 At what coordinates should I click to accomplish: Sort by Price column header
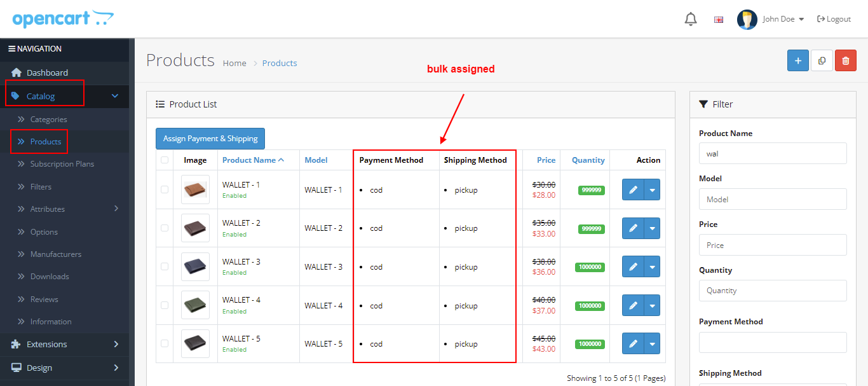point(546,160)
